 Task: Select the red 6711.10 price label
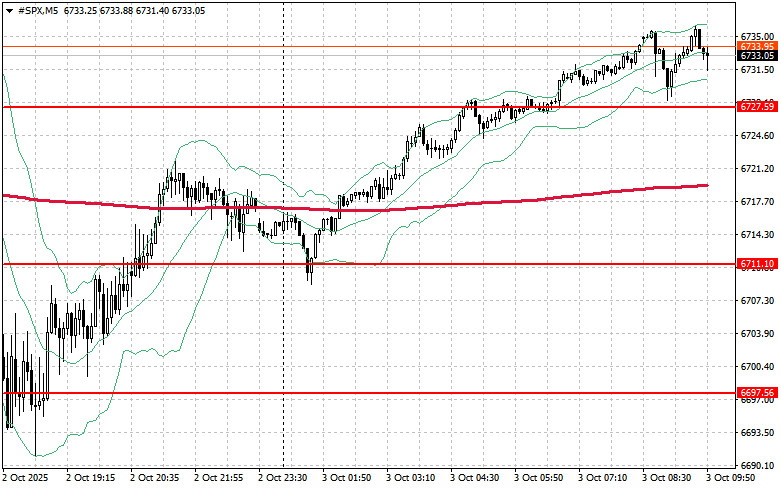click(757, 264)
